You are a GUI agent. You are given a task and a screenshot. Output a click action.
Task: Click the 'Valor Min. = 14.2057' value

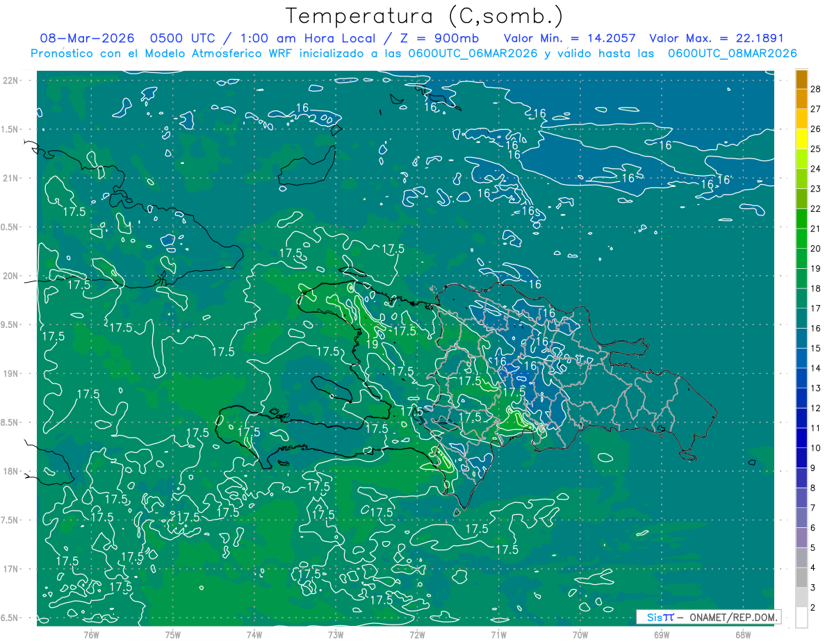point(569,39)
